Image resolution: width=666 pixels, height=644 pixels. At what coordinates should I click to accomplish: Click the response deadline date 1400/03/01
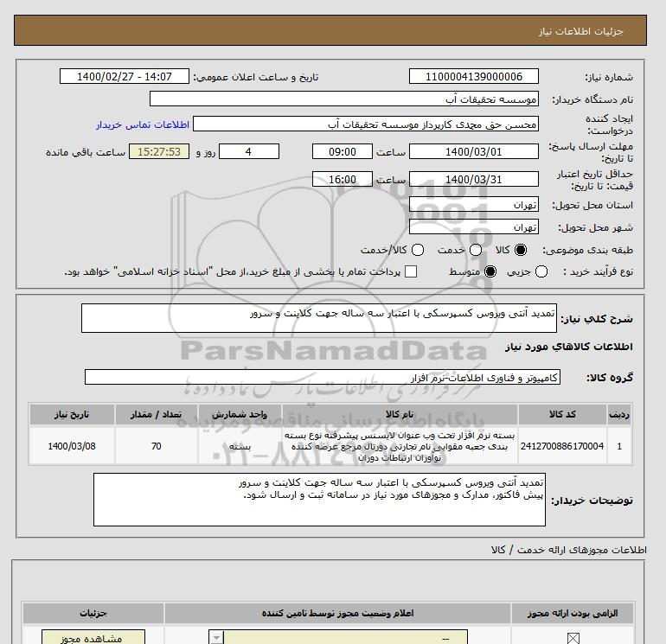click(x=474, y=151)
